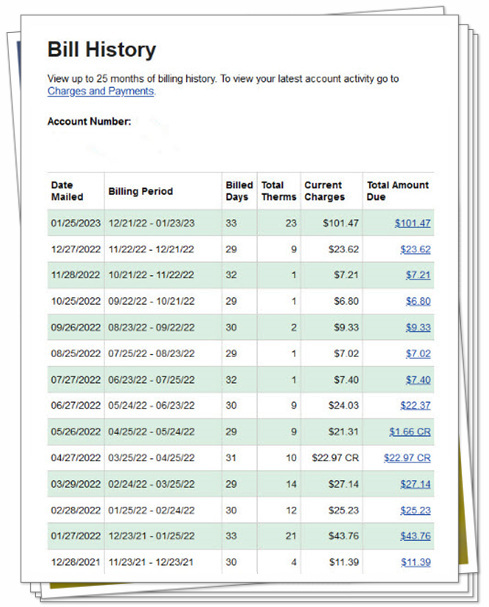The height and width of the screenshot is (607, 489).
Task: Click the Bill History heading
Action: (x=101, y=50)
